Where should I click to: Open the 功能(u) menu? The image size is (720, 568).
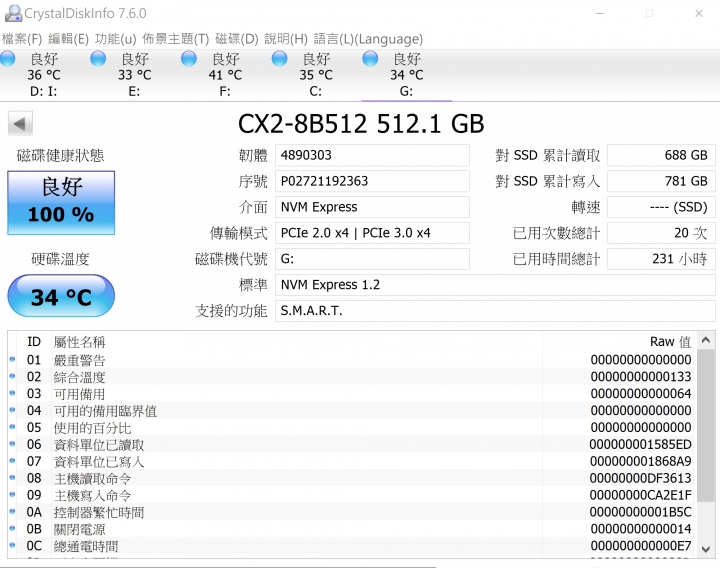116,39
